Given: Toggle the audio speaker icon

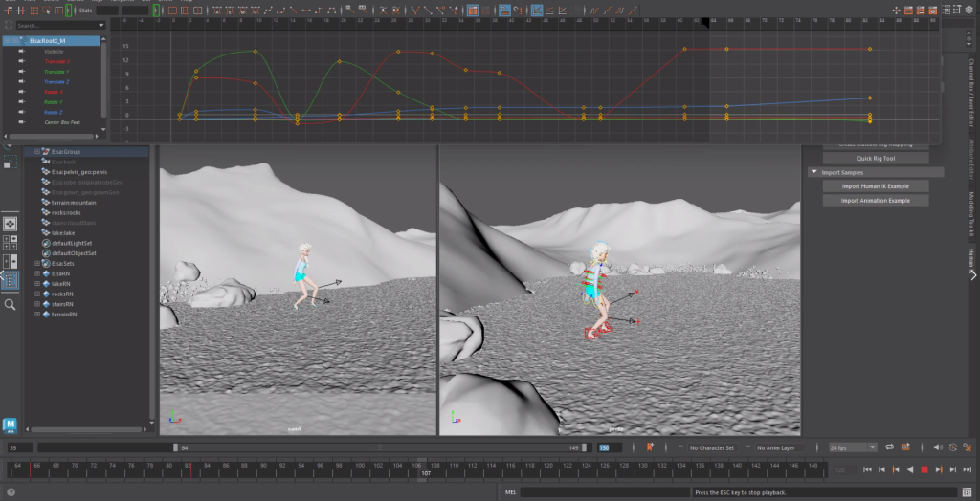Looking at the screenshot, I should pyautogui.click(x=938, y=447).
